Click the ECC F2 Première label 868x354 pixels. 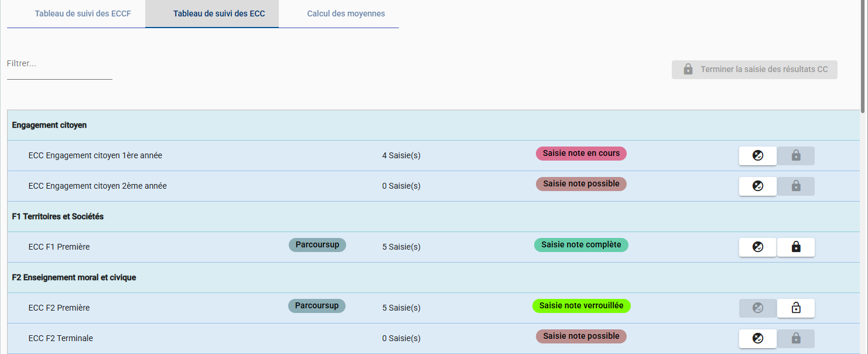pos(59,308)
